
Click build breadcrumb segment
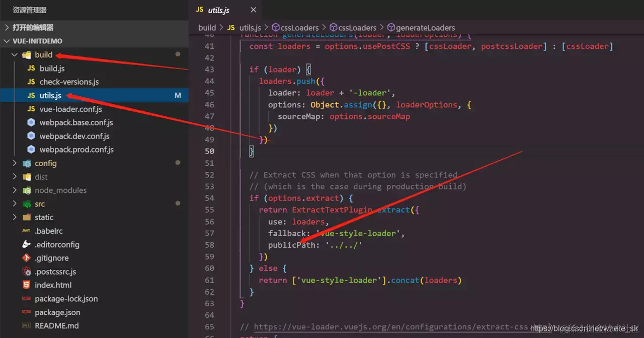[x=207, y=28]
